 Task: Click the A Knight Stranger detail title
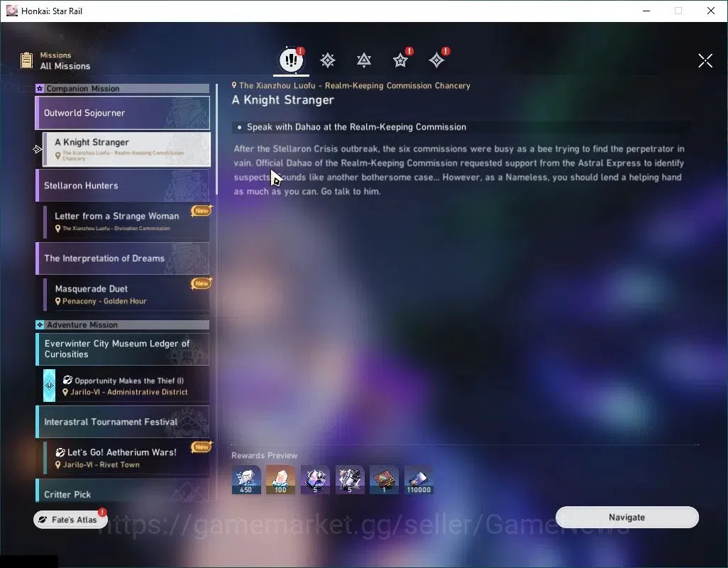282,100
